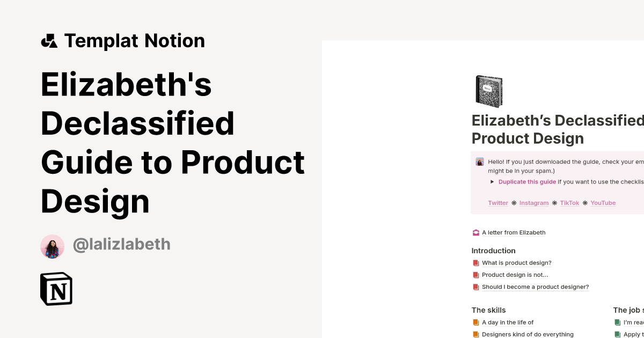Click Elizabeth's avatar inside the callout box
This screenshot has width=644, height=338.
[x=479, y=161]
